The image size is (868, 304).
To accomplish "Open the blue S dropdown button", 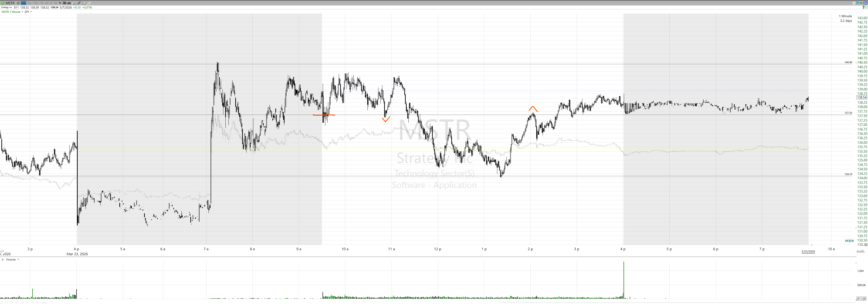I will (x=866, y=3).
